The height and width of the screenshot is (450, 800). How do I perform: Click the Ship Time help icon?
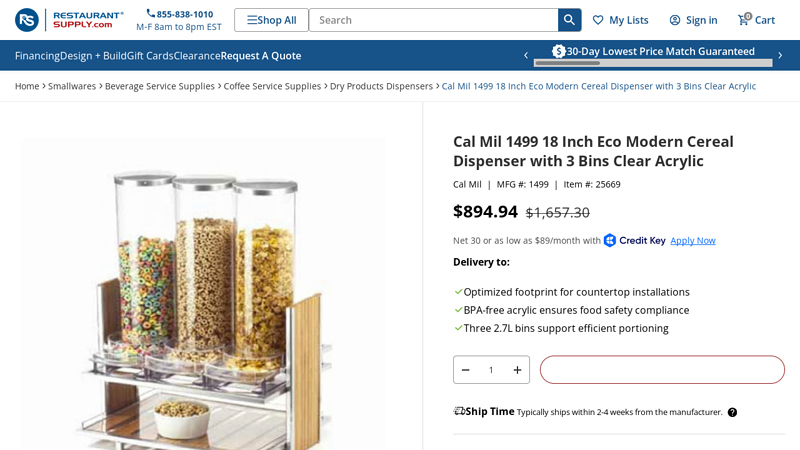(732, 412)
